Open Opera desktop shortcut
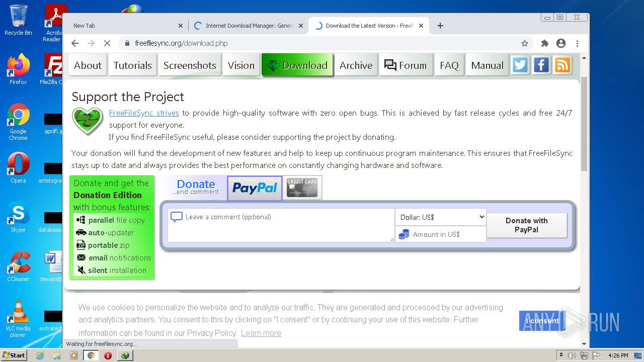The height and width of the screenshot is (362, 644). point(18,168)
